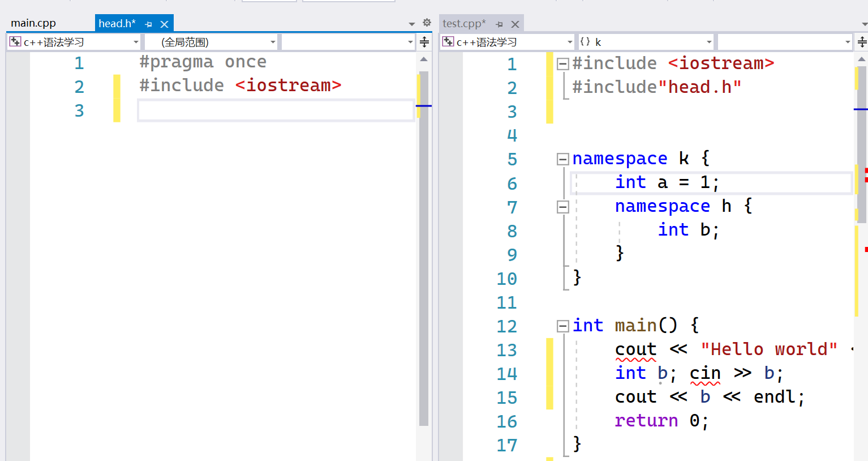The height and width of the screenshot is (461, 868).
Task: Split the test.cpp editor window
Action: (862, 42)
